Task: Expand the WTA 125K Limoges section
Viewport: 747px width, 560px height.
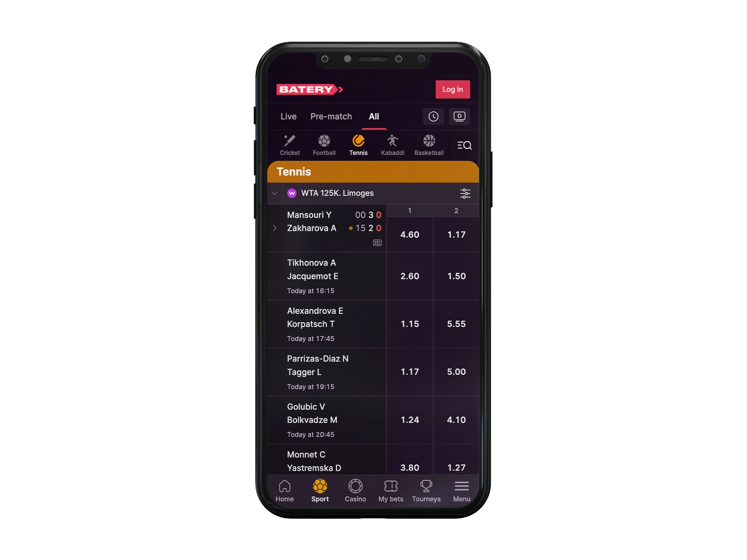Action: 275,194
